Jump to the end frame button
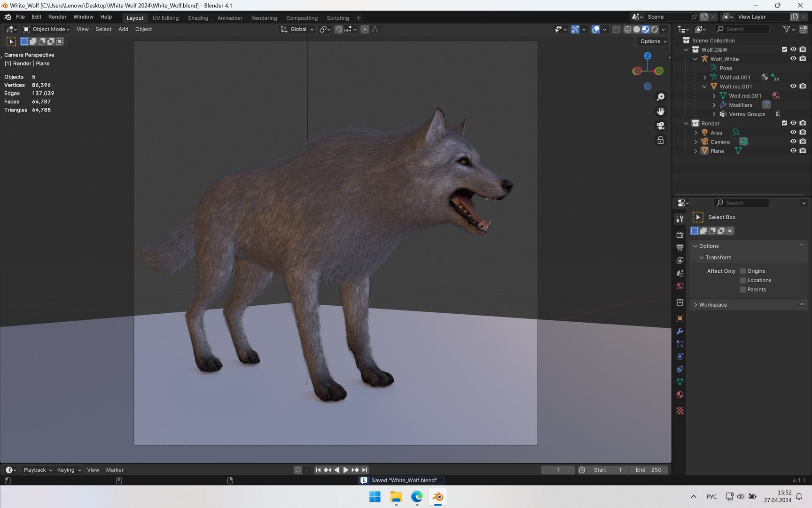 point(365,470)
